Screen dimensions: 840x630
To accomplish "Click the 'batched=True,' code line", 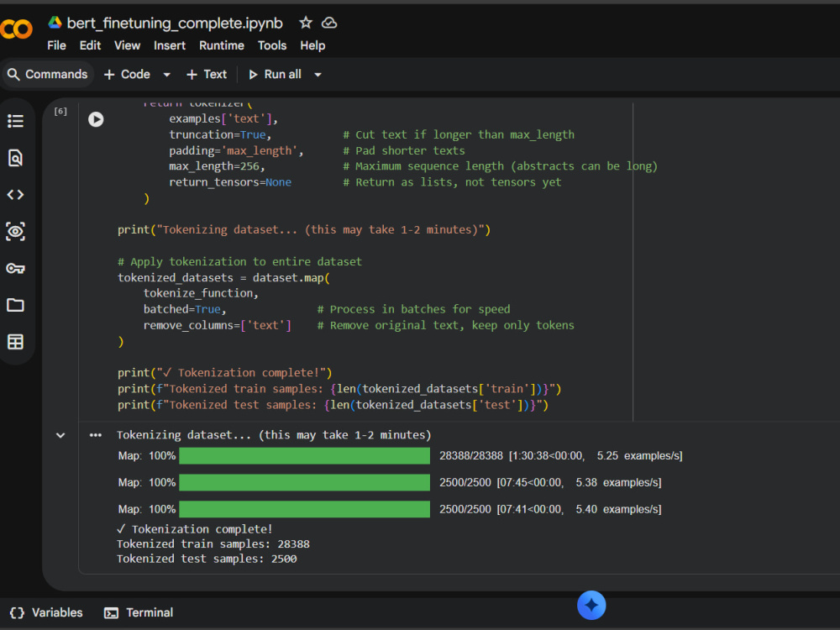I will click(185, 309).
